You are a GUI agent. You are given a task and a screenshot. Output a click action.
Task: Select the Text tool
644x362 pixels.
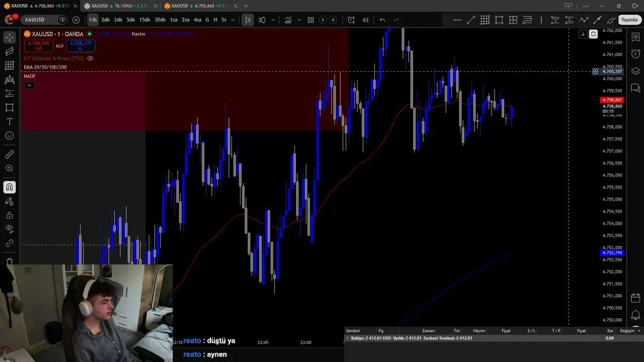coord(10,122)
